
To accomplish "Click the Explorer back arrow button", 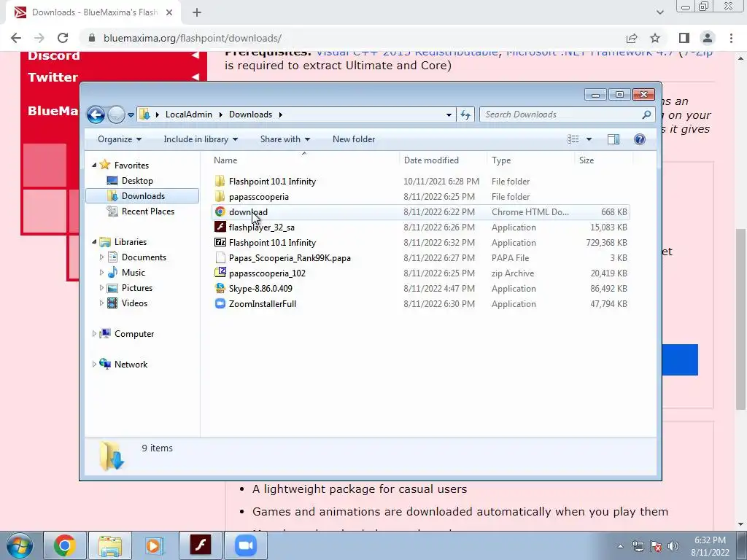I will (x=96, y=114).
